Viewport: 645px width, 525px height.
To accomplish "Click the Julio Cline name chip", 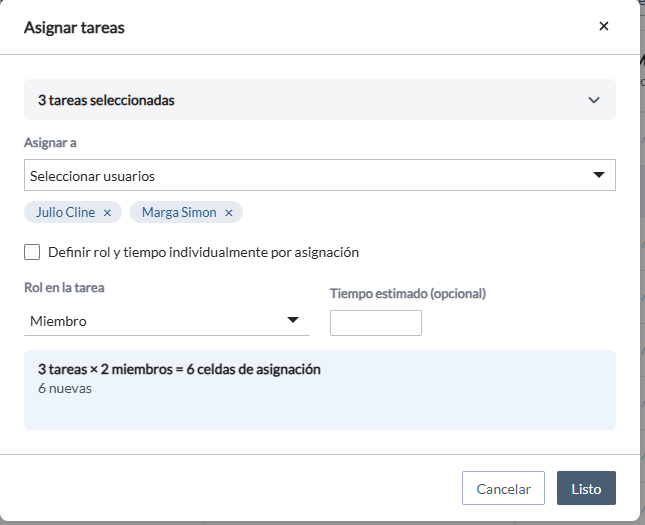I will point(65,212).
